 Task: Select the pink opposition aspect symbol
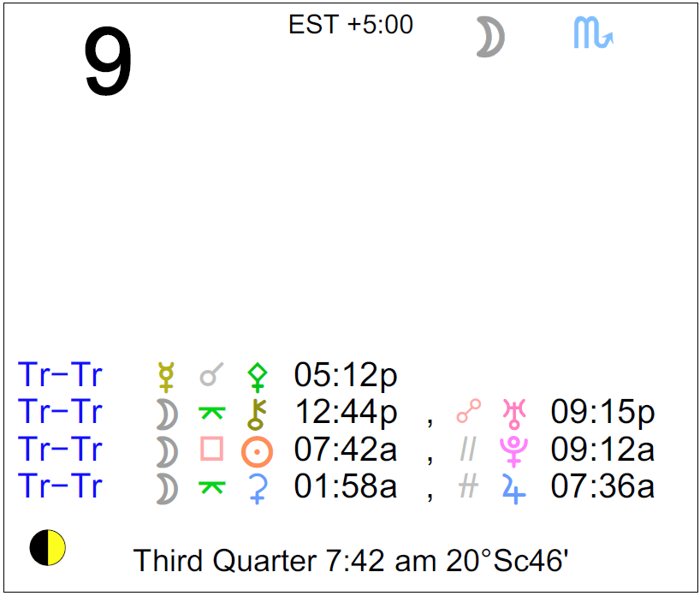(468, 414)
